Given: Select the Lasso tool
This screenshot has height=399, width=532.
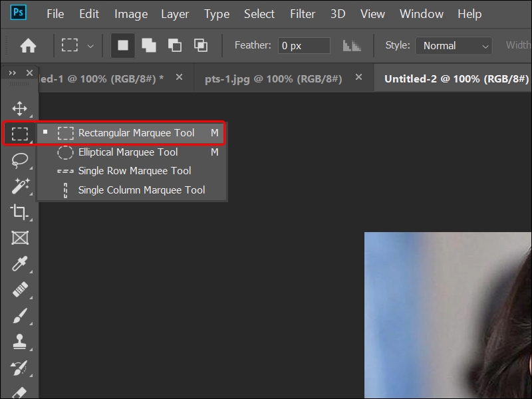Looking at the screenshot, I should 20,159.
